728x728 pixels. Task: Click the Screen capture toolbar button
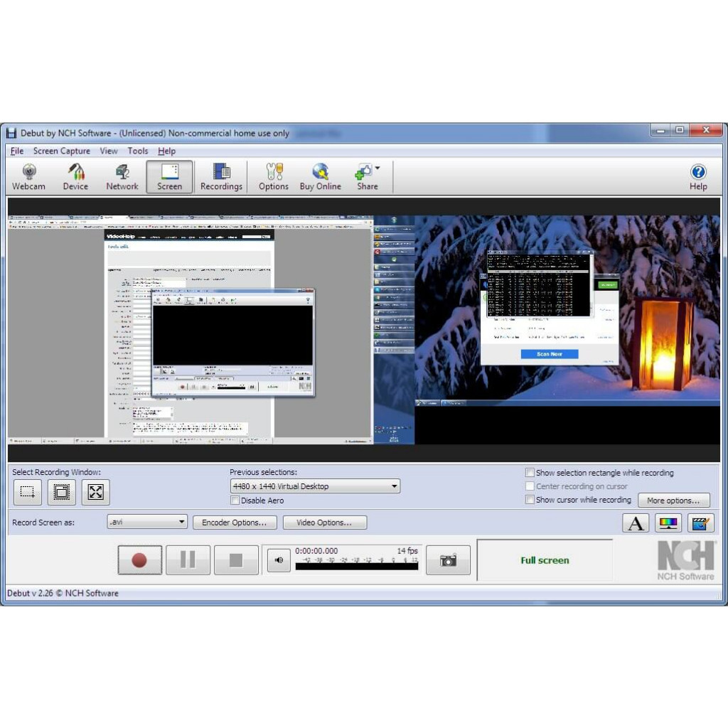pos(169,176)
